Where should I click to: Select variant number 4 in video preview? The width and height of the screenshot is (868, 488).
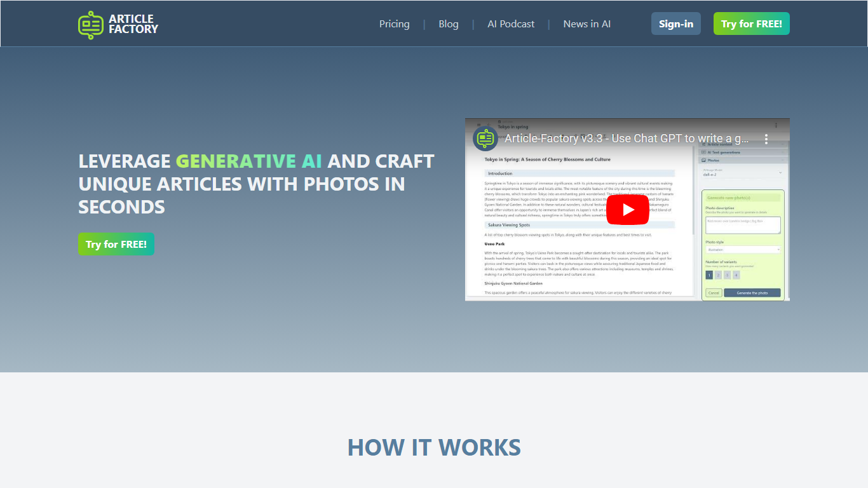pos(736,275)
